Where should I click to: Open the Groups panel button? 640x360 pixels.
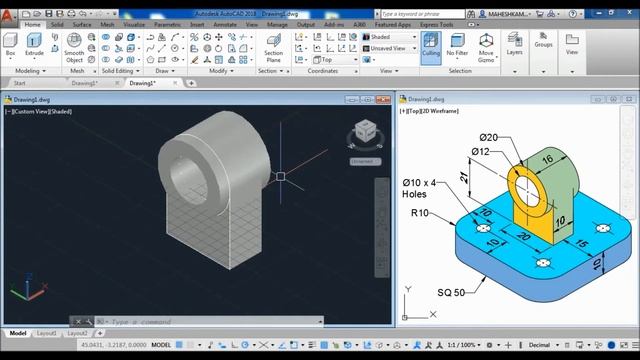click(543, 40)
